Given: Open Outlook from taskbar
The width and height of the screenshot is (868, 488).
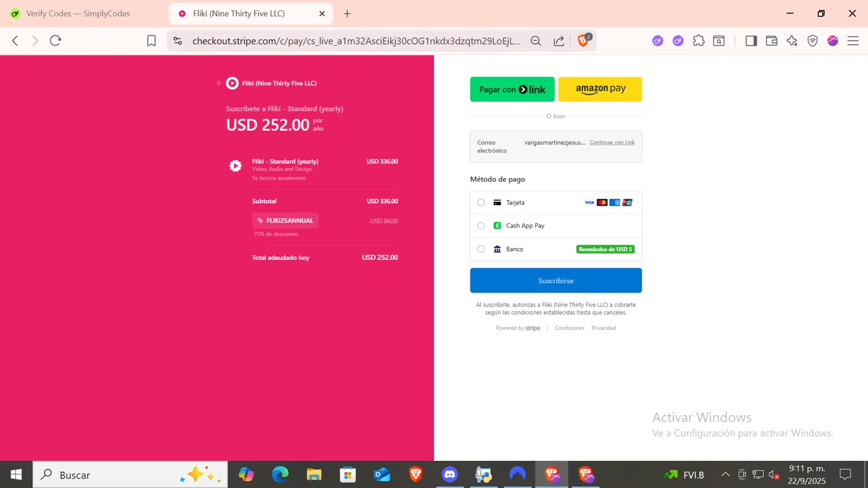Looking at the screenshot, I should coord(382,475).
